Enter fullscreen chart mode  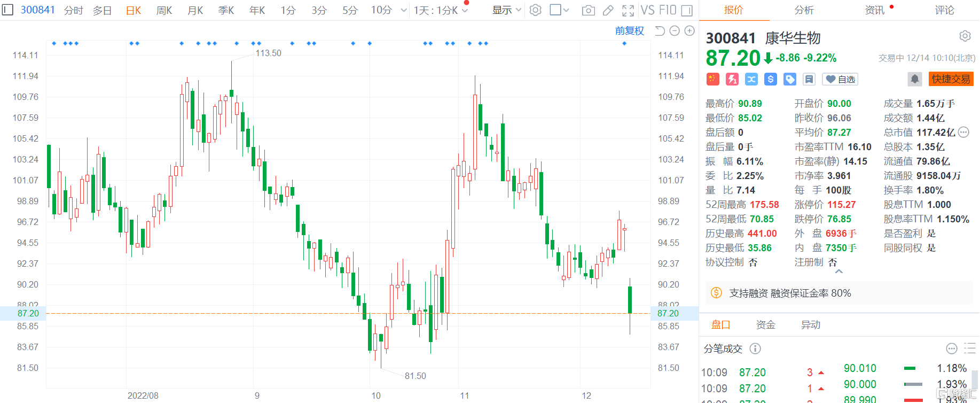click(628, 10)
